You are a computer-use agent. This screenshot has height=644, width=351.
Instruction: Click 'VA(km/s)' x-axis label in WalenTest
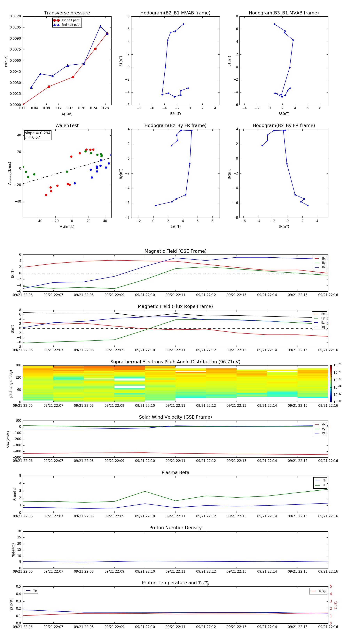click(x=67, y=227)
